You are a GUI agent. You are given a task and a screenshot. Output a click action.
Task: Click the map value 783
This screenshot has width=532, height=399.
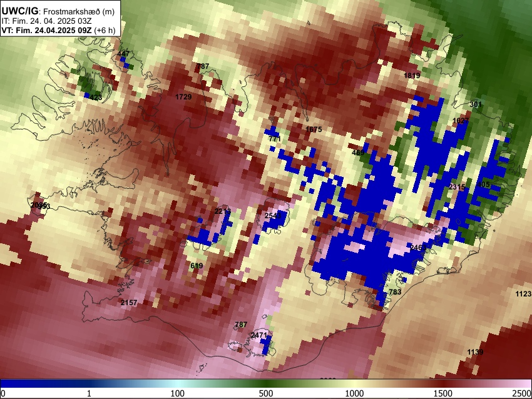395,292
